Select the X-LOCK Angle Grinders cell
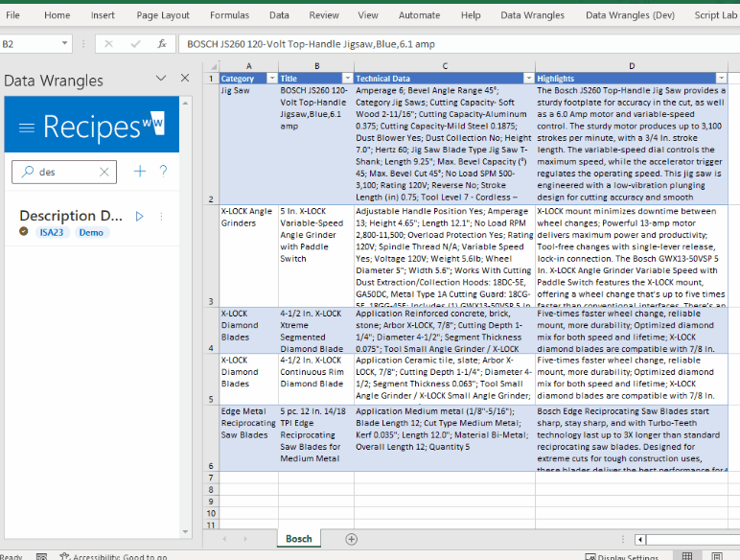The height and width of the screenshot is (560, 740). pyautogui.click(x=248, y=255)
